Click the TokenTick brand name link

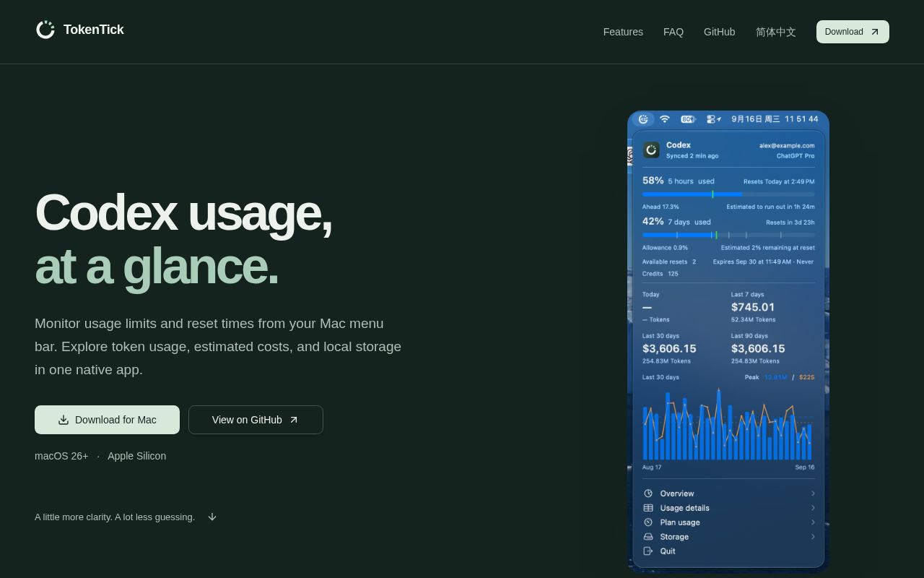point(94,30)
